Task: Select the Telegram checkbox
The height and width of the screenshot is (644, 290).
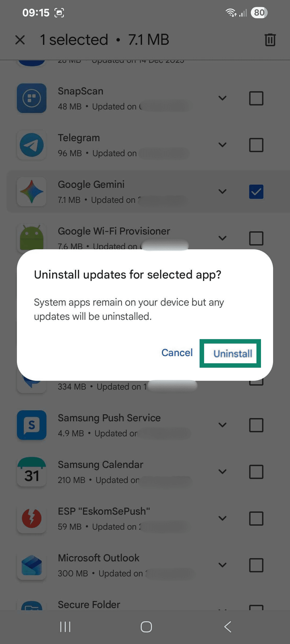Action: coord(256,145)
